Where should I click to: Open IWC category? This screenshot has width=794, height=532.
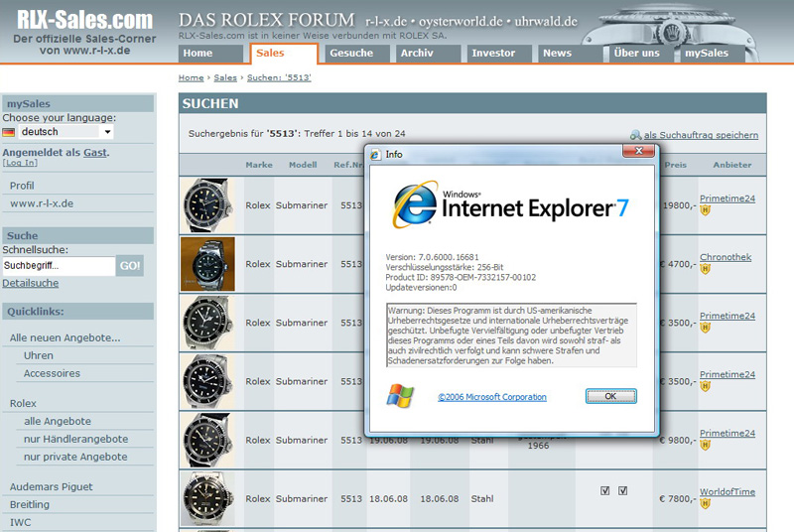(x=20, y=522)
